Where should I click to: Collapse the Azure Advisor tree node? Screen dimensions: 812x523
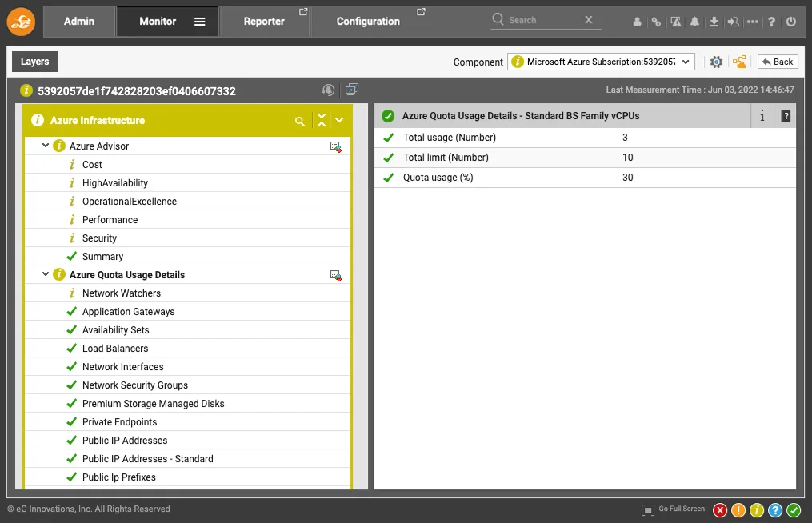(x=46, y=146)
